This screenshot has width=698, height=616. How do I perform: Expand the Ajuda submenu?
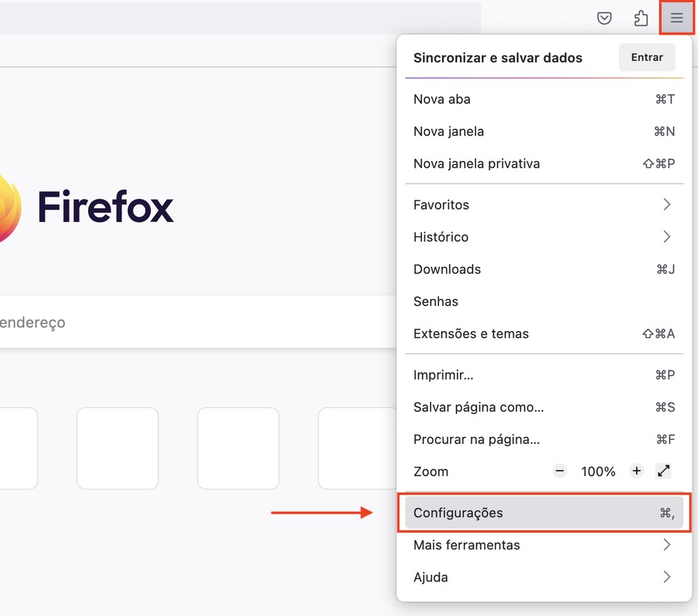pos(544,578)
